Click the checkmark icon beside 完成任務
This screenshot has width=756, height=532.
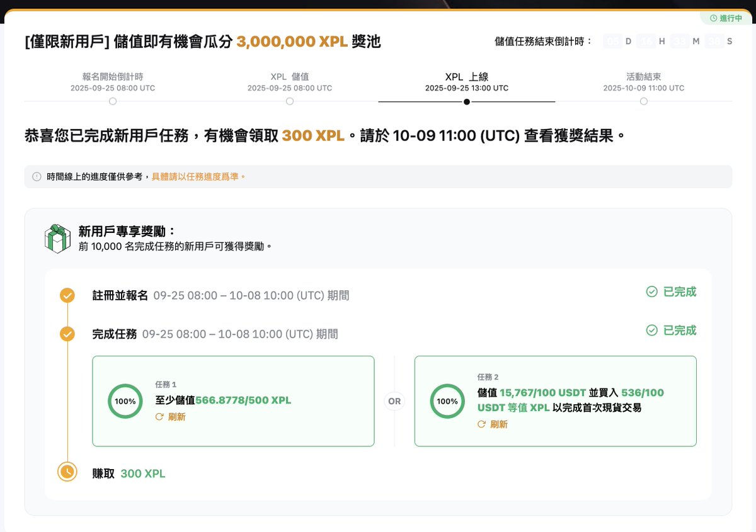point(67,334)
